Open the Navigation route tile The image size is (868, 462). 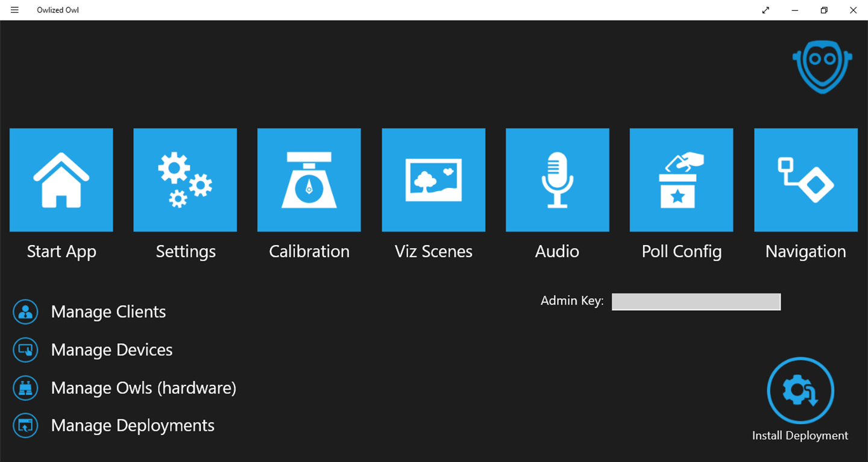click(806, 179)
